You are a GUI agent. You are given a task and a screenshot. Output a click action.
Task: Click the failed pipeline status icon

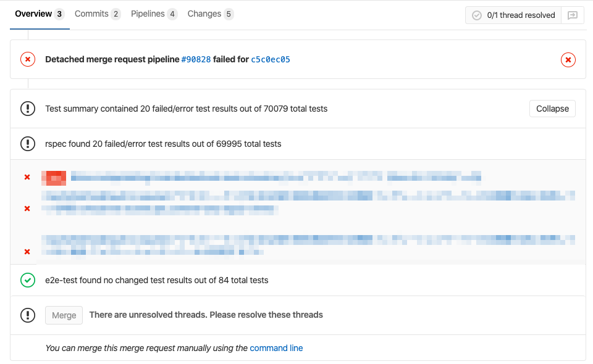pyautogui.click(x=27, y=59)
